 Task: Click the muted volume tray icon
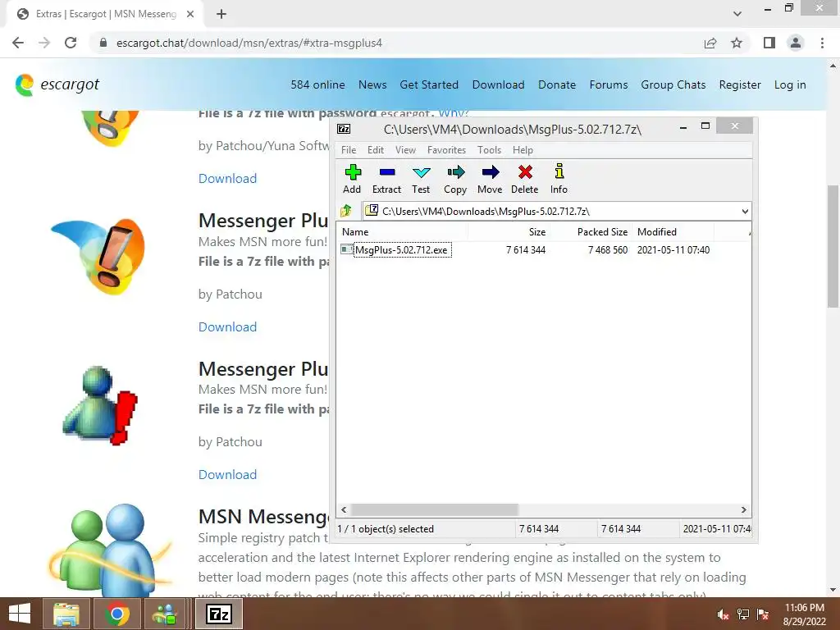(x=724, y=614)
